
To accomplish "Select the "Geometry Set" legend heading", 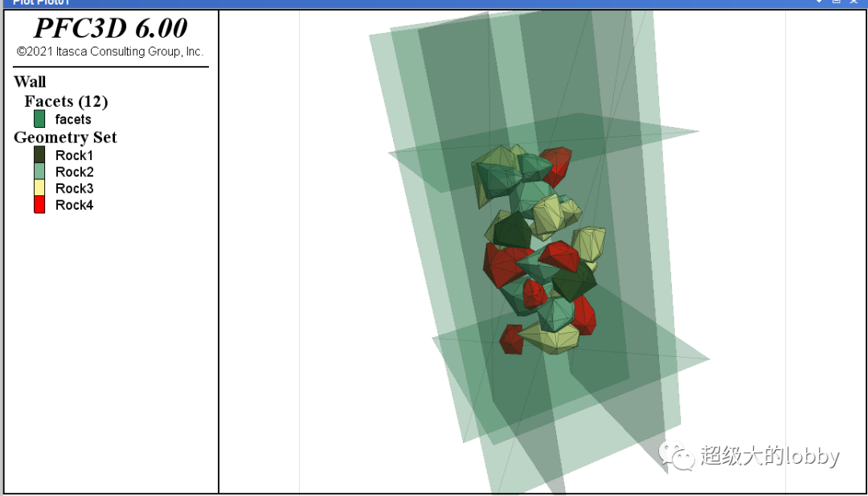I will point(65,137).
